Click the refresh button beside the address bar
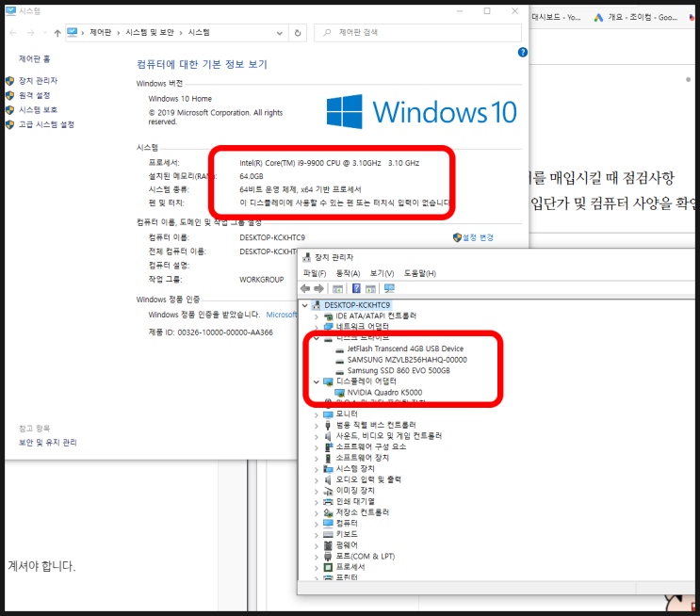 click(298, 33)
